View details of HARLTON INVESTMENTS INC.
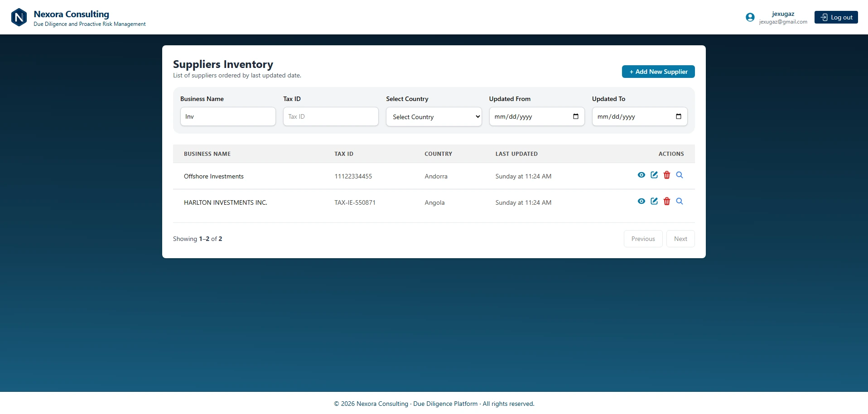Viewport: 868px width, 414px height. point(641,201)
